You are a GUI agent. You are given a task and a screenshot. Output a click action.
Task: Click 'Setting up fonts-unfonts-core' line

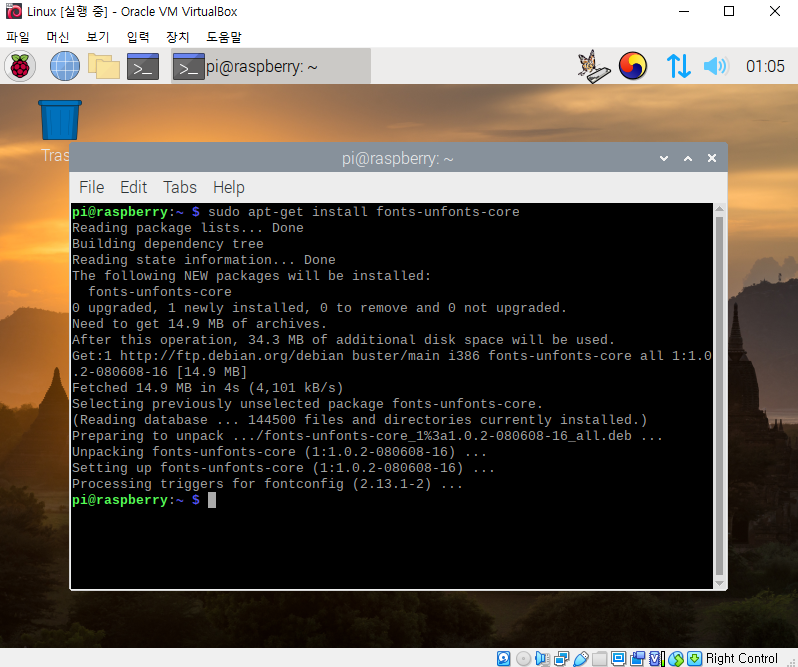click(283, 468)
